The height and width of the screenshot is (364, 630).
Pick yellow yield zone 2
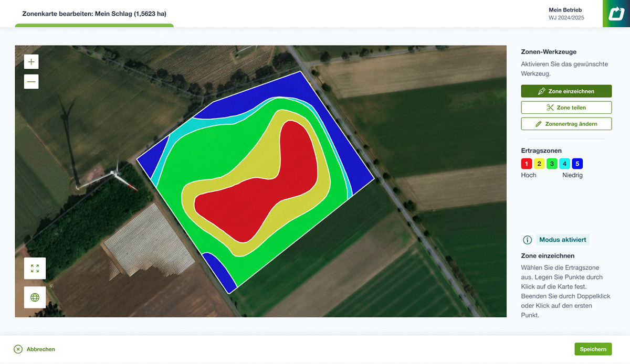pos(539,164)
